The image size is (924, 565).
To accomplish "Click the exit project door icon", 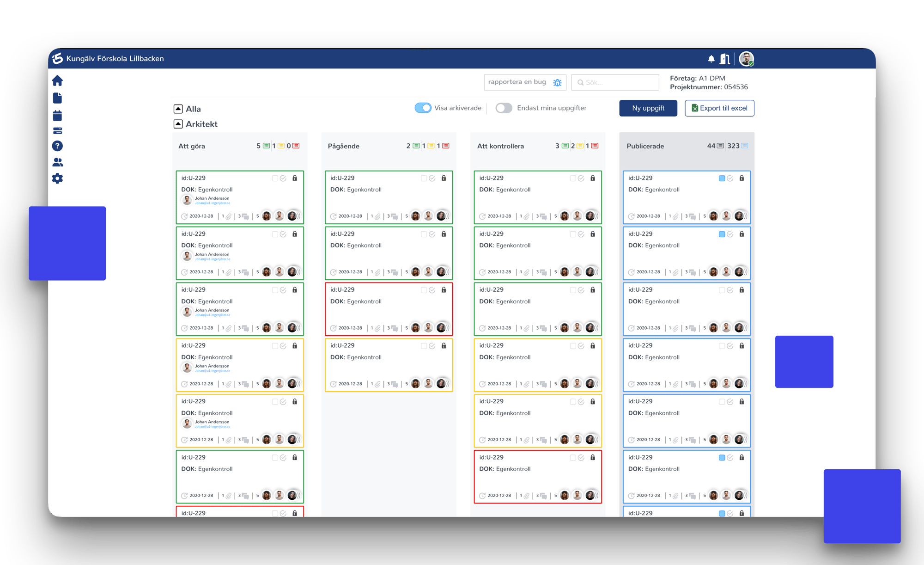I will click(x=725, y=59).
